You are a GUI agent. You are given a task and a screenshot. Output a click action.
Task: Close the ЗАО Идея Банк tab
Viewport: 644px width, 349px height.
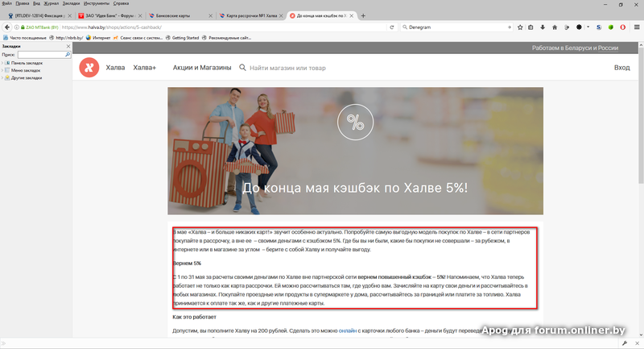click(140, 15)
